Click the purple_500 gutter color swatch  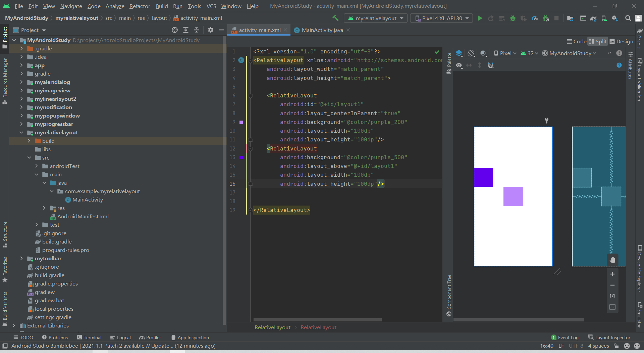[x=241, y=157]
